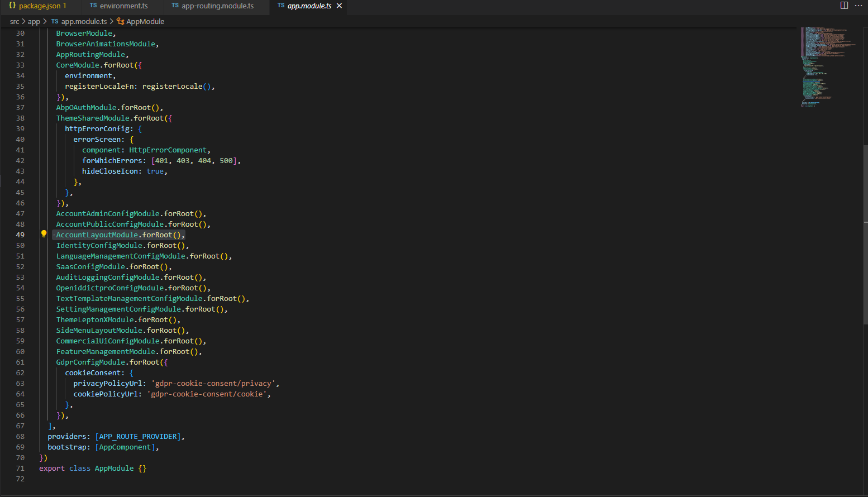Click HttpErrorComponent on line 41
The width and height of the screenshot is (868, 497).
tap(168, 150)
